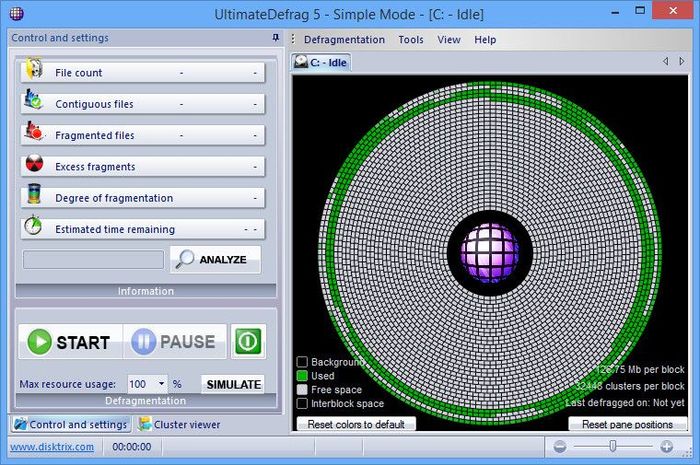Click the Free space color box
The image size is (700, 465).
tap(302, 390)
